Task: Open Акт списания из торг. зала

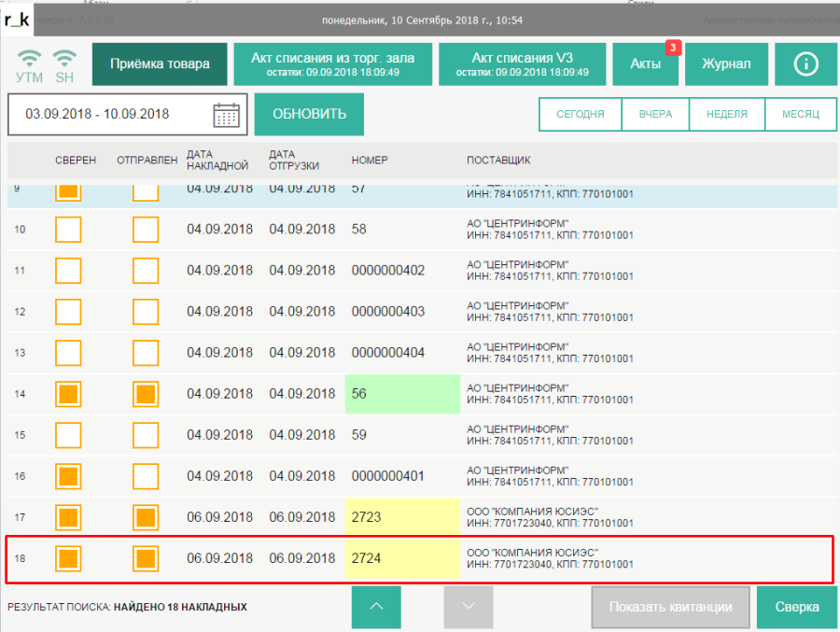Action: click(x=333, y=64)
